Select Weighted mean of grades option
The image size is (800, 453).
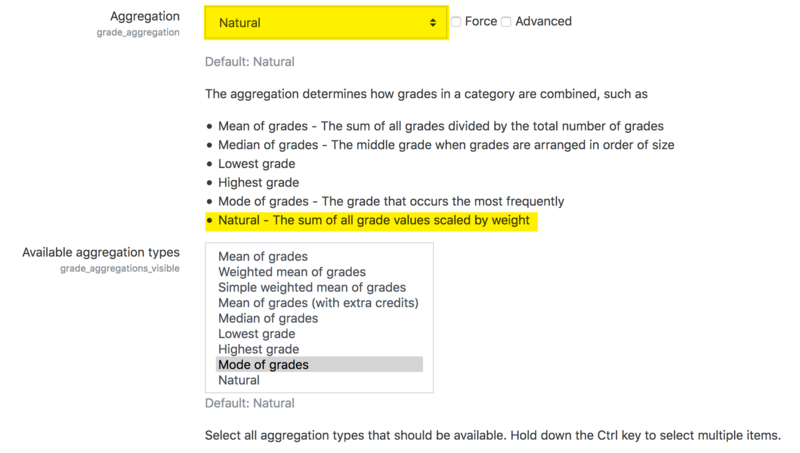pyautogui.click(x=292, y=272)
